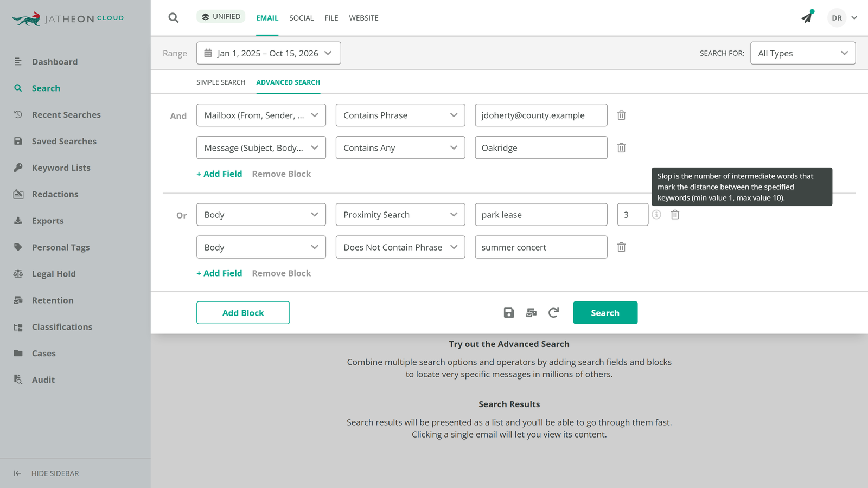Delete the Oakridge field row

[x=622, y=147]
